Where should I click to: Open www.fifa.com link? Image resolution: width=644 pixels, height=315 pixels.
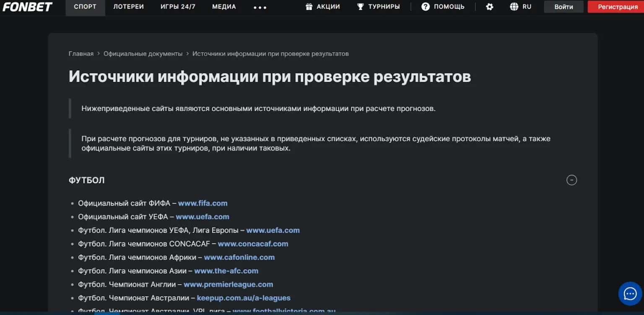pos(203,203)
